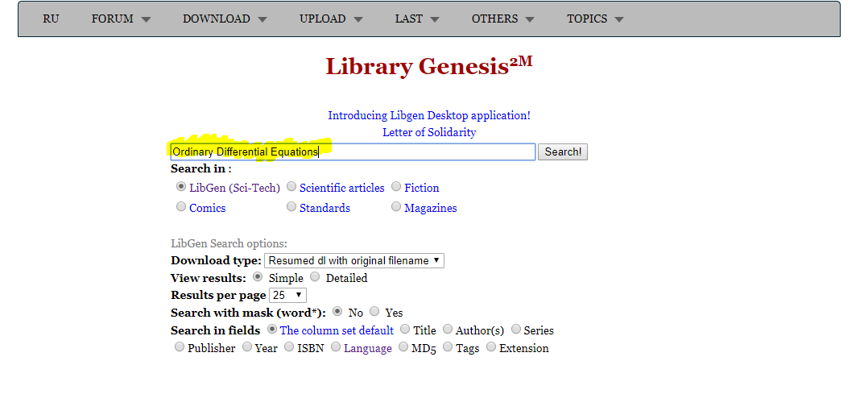Select the Publisher field radio button
Image resolution: width=868 pixels, height=419 pixels.
point(180,347)
